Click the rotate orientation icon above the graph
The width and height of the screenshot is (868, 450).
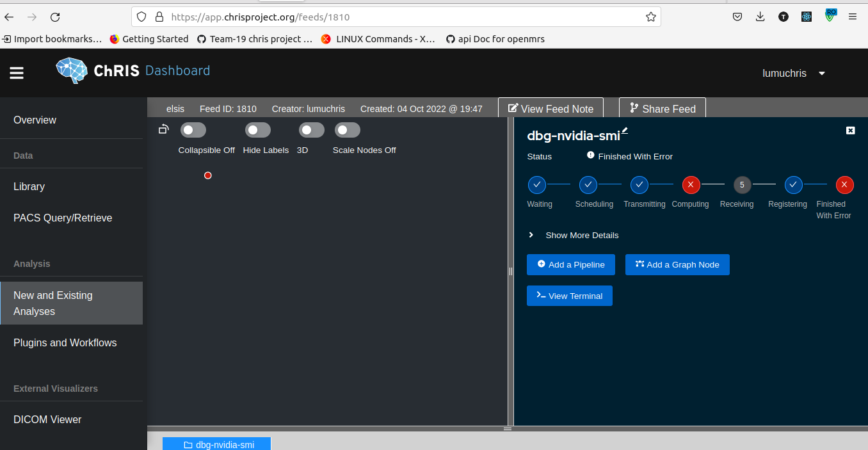click(163, 129)
